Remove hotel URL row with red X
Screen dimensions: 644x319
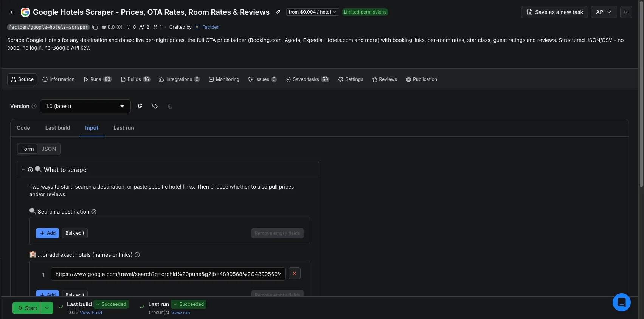295,273
